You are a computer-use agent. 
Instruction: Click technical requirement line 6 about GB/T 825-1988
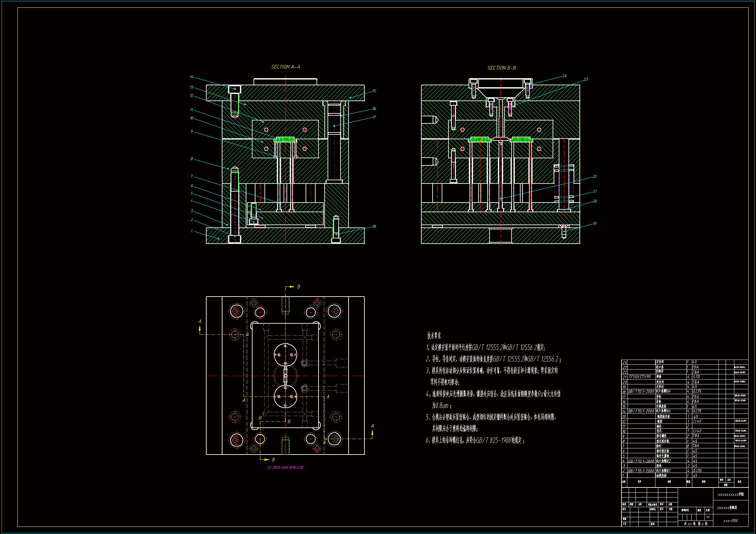(x=475, y=440)
